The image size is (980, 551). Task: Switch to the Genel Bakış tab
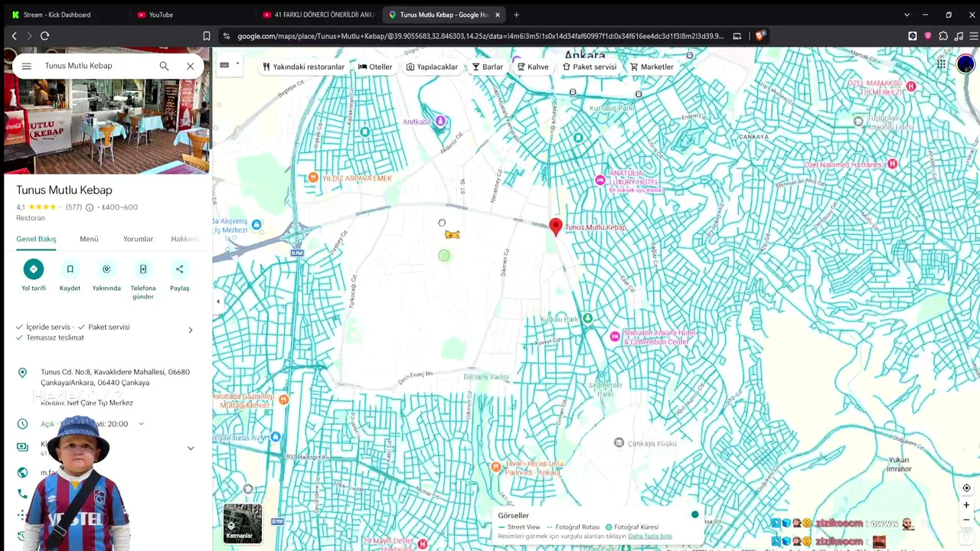pos(37,239)
